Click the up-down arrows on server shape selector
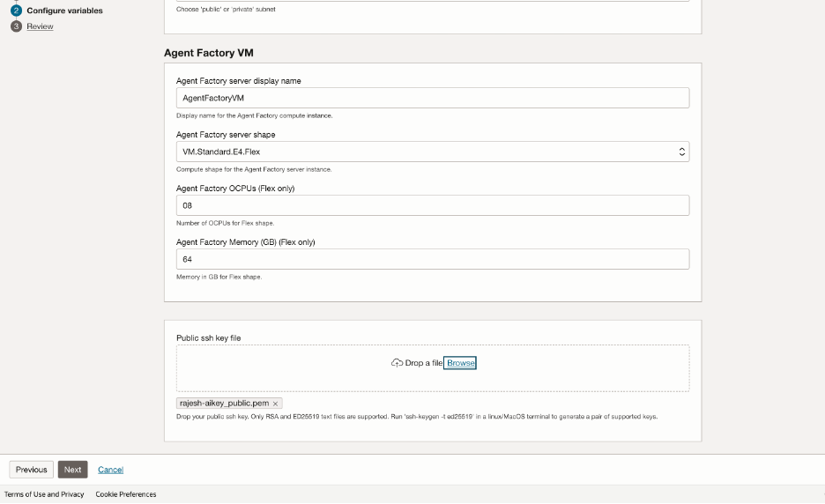The height and width of the screenshot is (504, 825). click(x=681, y=152)
